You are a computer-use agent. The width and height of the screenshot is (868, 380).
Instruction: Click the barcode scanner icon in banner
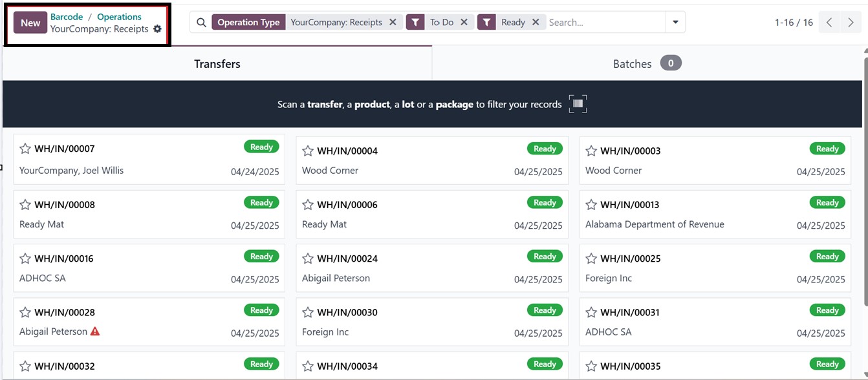pyautogui.click(x=578, y=104)
